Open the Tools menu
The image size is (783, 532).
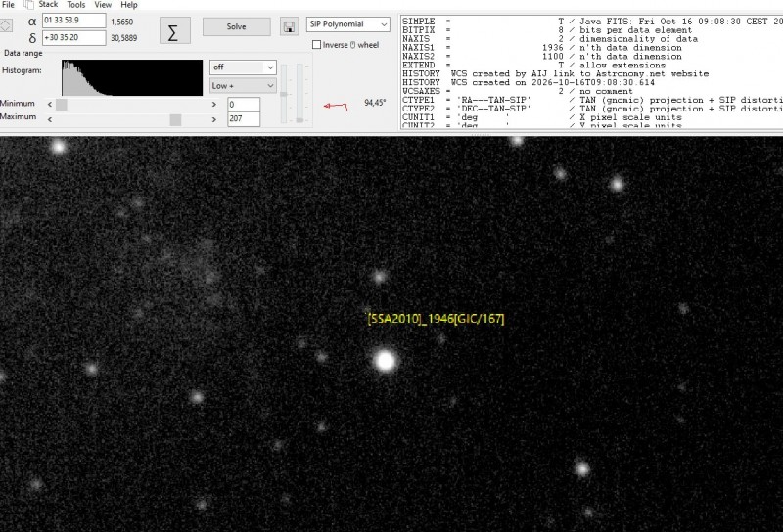pos(76,5)
